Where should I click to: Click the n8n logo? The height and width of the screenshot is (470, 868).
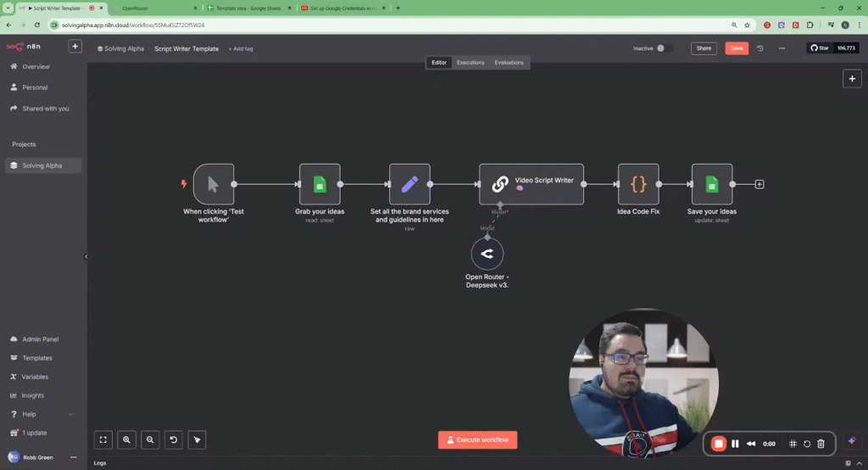[23, 47]
